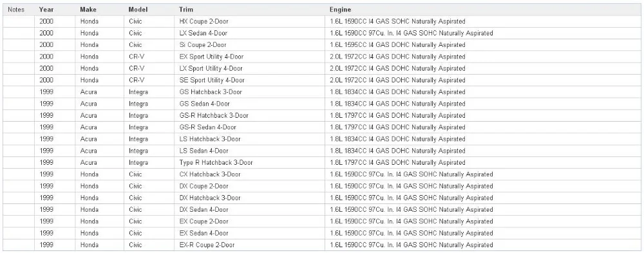Select the HX Coupe 2-Door trim cell
The width and height of the screenshot is (644, 253).
click(x=250, y=21)
